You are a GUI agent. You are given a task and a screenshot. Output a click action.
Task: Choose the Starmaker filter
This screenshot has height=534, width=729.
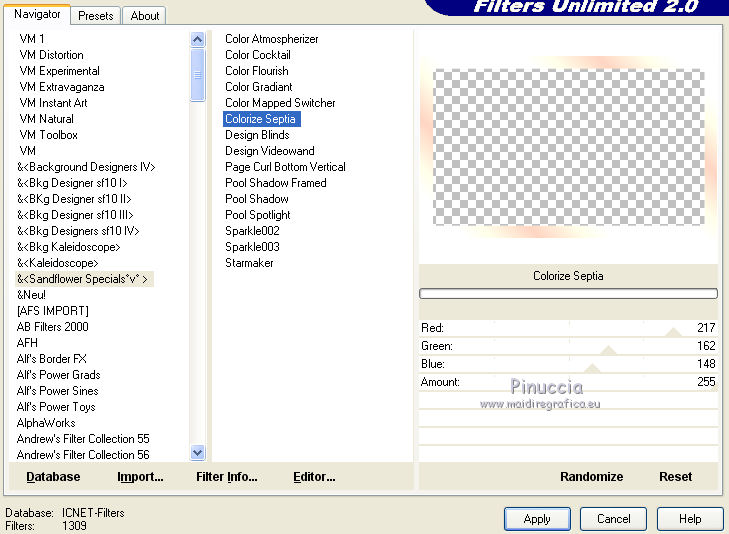pos(249,263)
